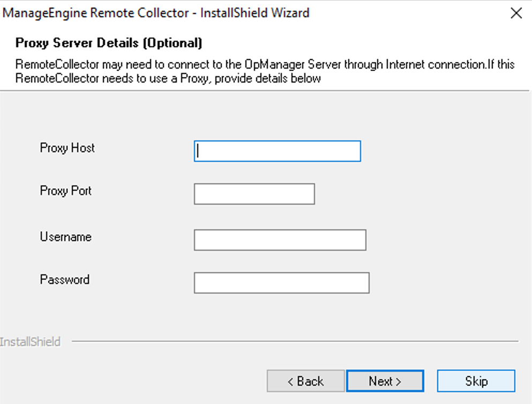Click the "Proxy Port" label
Screen dimensions: 532x404
pyautogui.click(x=65, y=191)
